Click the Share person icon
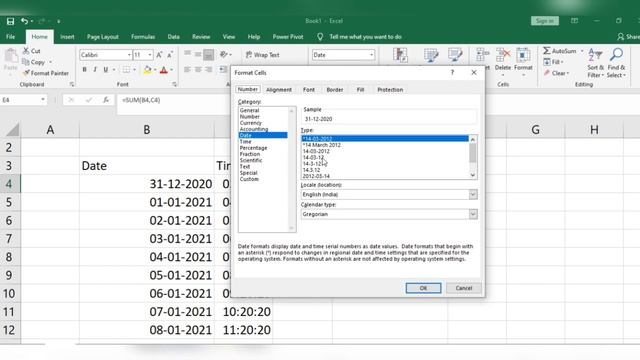Image resolution: width=640 pixels, height=360 pixels. (621, 37)
